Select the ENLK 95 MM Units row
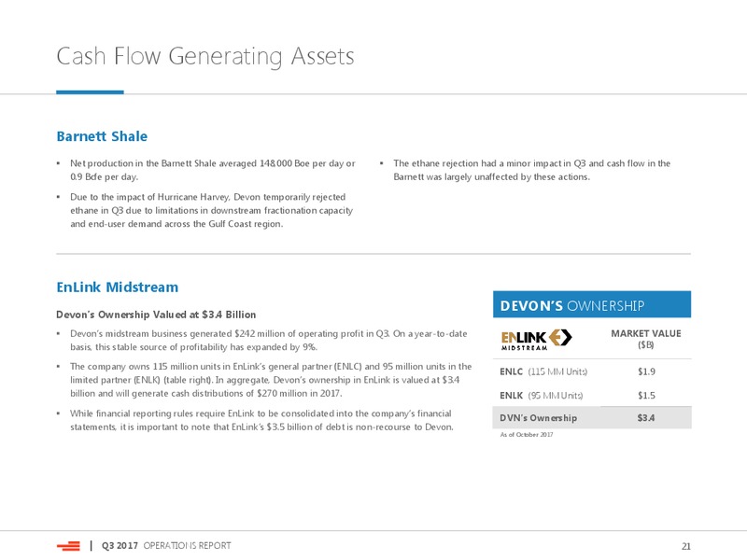Screen dimensions: 747x560 coord(592,395)
